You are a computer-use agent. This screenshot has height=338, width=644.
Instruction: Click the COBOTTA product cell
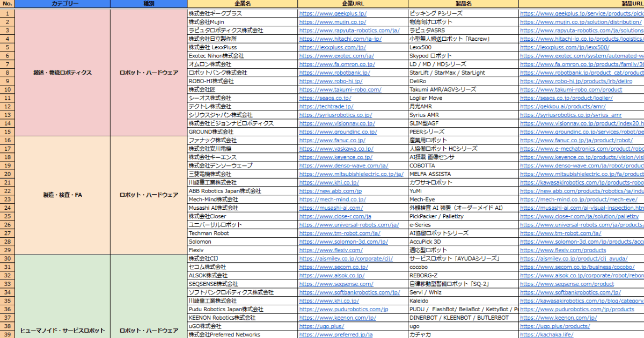pyautogui.click(x=463, y=166)
